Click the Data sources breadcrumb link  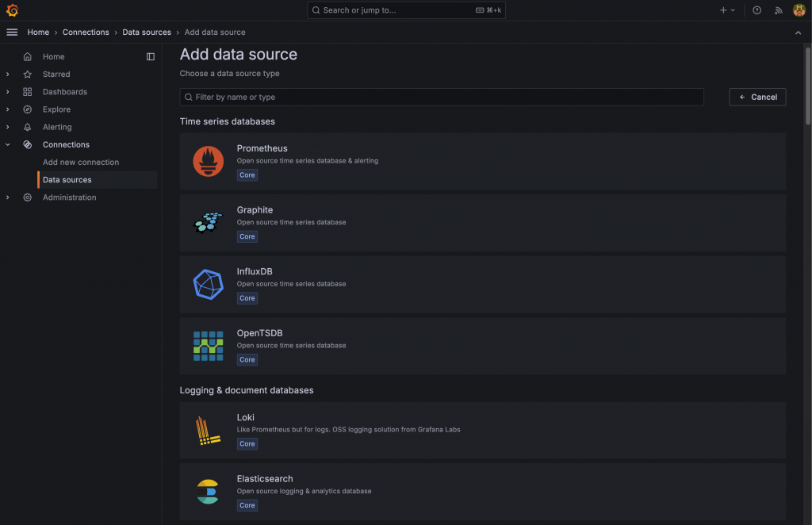click(147, 33)
